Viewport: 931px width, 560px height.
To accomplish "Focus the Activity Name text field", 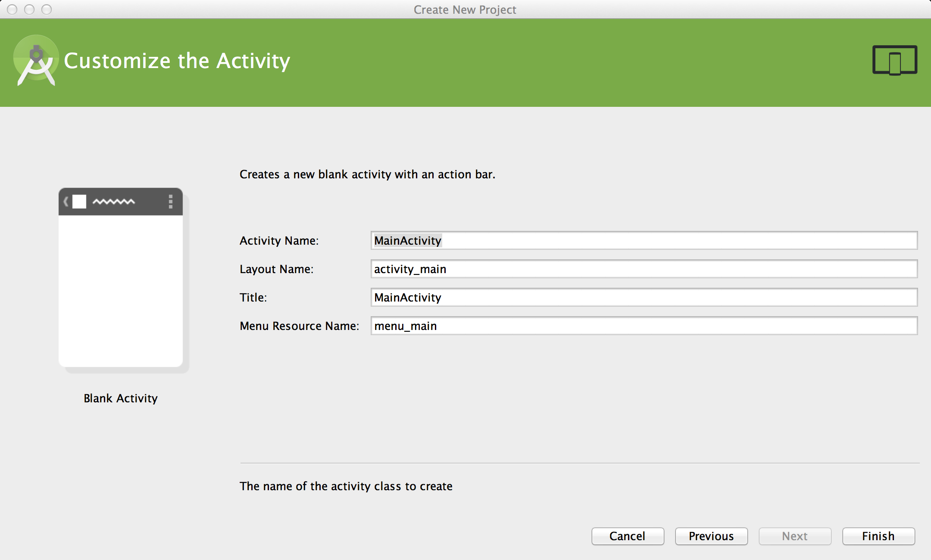I will click(x=644, y=240).
